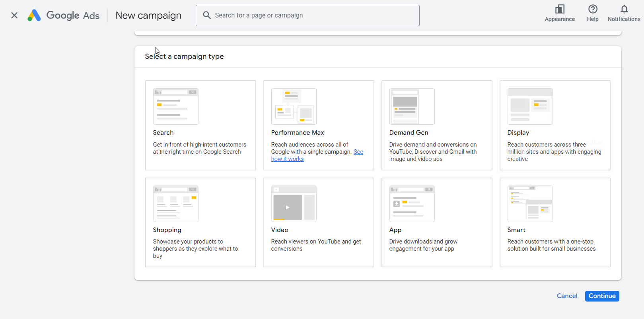
Task: Choose the App campaign title
Action: click(395, 230)
